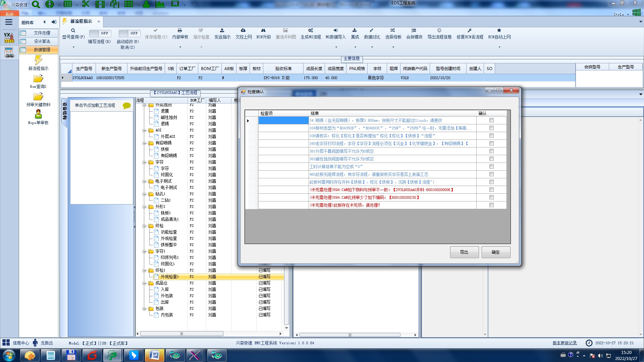
Task: Click the hamburger menu icon at top left
Action: [9, 22]
